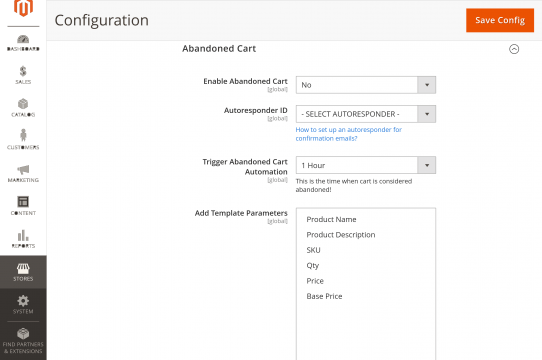Select Qty in template parameters list
This screenshot has height=360, width=542.
pos(312,266)
